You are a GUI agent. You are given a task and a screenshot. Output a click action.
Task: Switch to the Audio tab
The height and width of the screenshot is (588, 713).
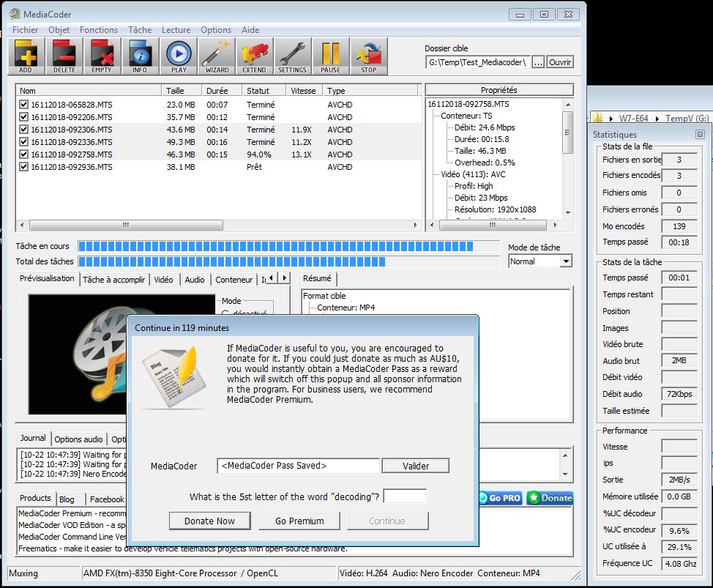coord(195,280)
